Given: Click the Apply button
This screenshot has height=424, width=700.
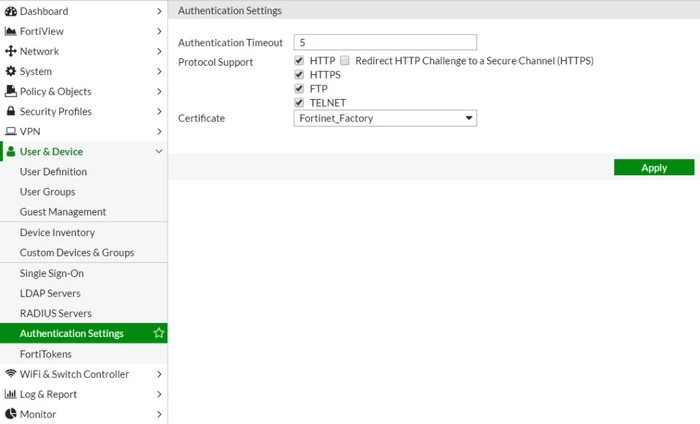Looking at the screenshot, I should tap(654, 167).
